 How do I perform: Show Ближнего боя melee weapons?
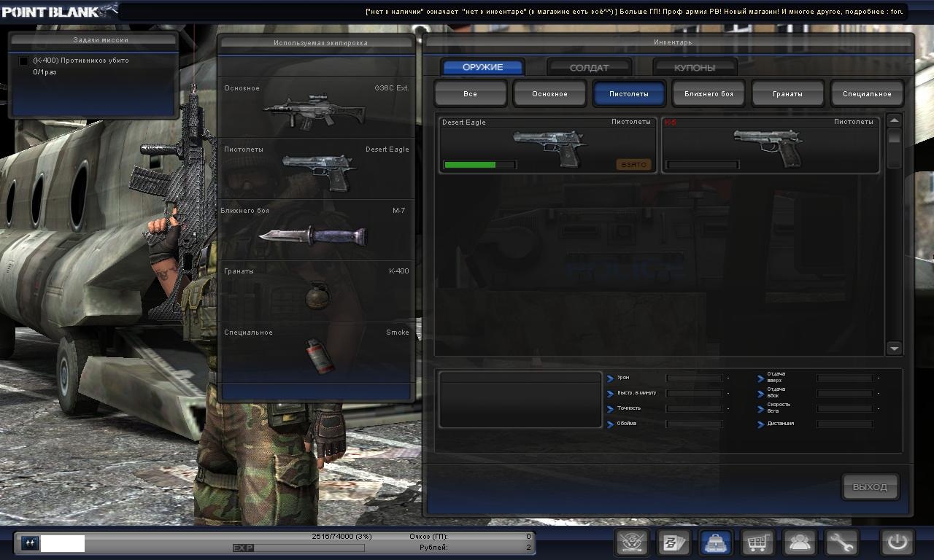click(x=708, y=94)
